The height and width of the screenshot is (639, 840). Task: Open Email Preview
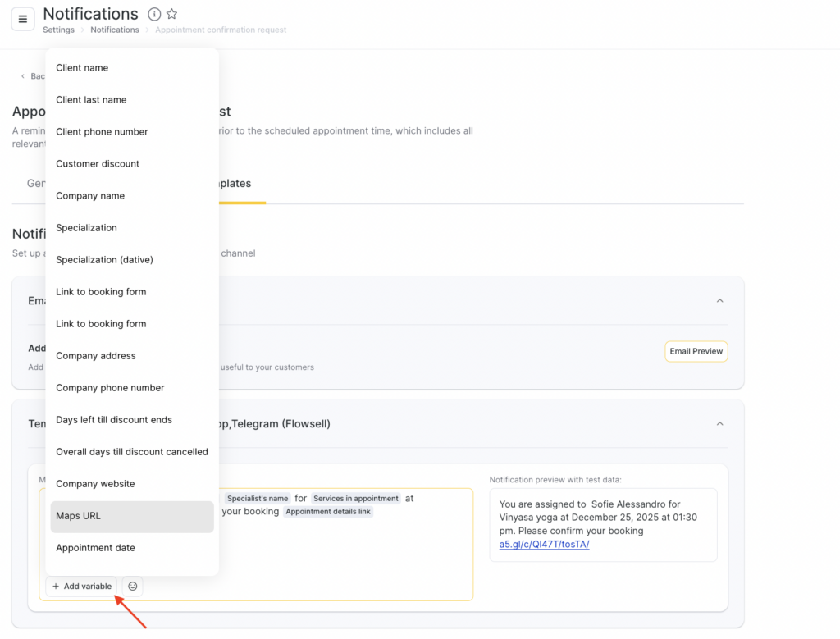(696, 351)
